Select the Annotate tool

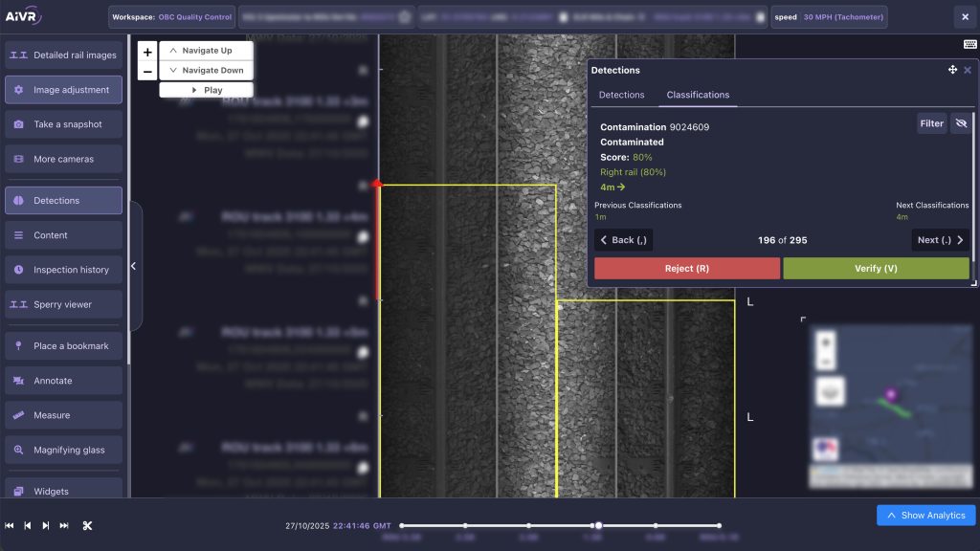click(x=63, y=381)
